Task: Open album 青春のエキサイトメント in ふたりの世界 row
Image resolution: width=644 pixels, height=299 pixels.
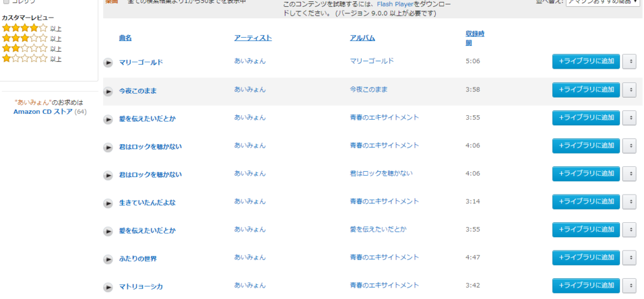Action: [x=384, y=257]
